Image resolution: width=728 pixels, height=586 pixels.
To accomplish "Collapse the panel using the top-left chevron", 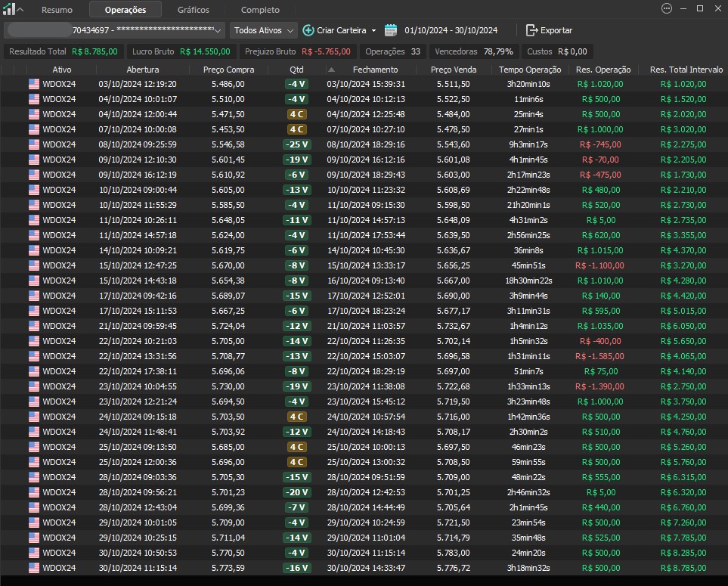I will (20, 10).
